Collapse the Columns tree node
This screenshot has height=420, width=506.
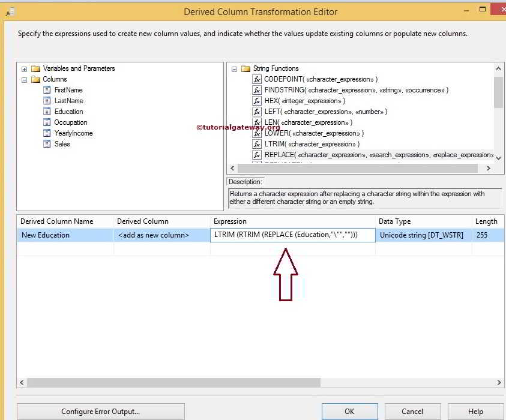23,79
